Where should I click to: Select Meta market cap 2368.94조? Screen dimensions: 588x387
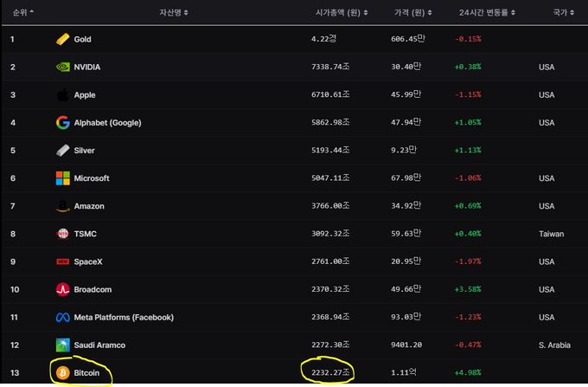point(330,317)
